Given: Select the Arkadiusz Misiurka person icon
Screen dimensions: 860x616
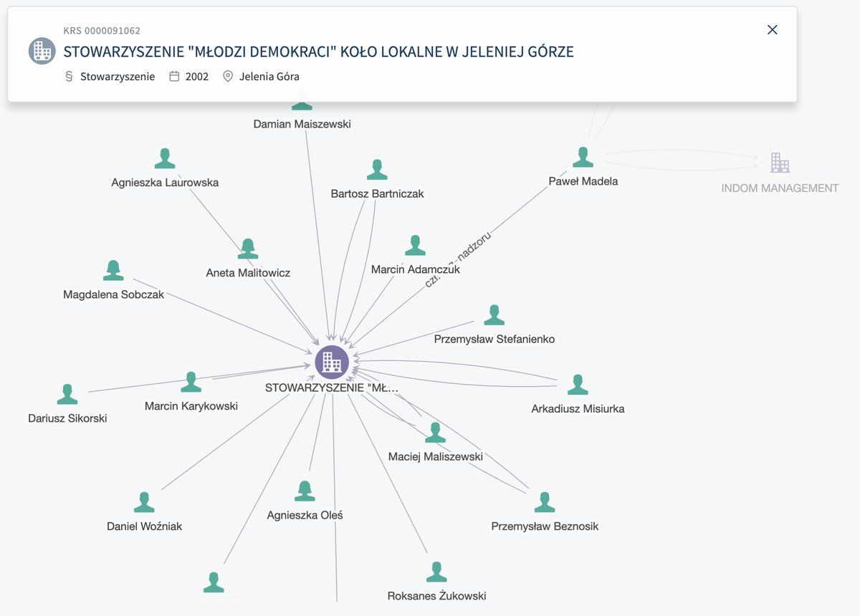Looking at the screenshot, I should (x=578, y=385).
